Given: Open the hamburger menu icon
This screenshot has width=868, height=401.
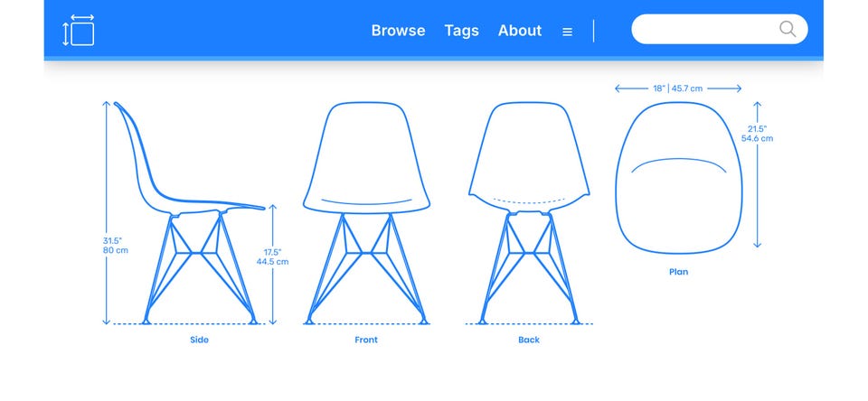Looking at the screenshot, I should point(567,33).
